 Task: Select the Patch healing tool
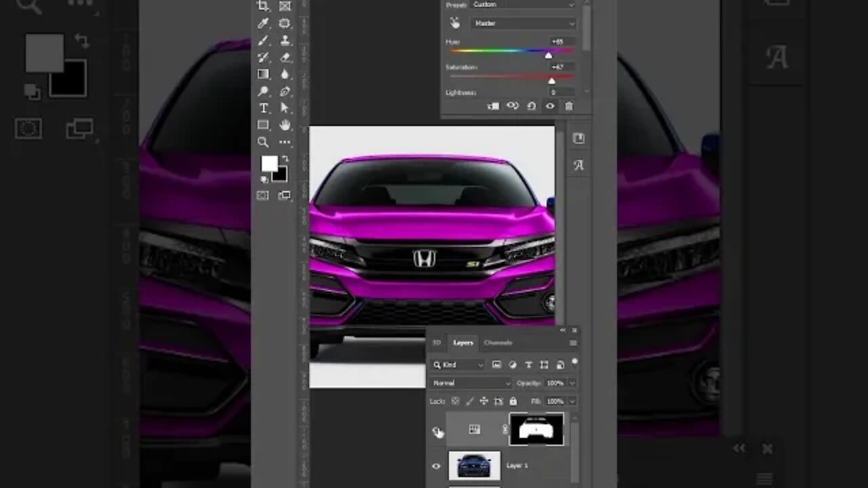(x=285, y=24)
